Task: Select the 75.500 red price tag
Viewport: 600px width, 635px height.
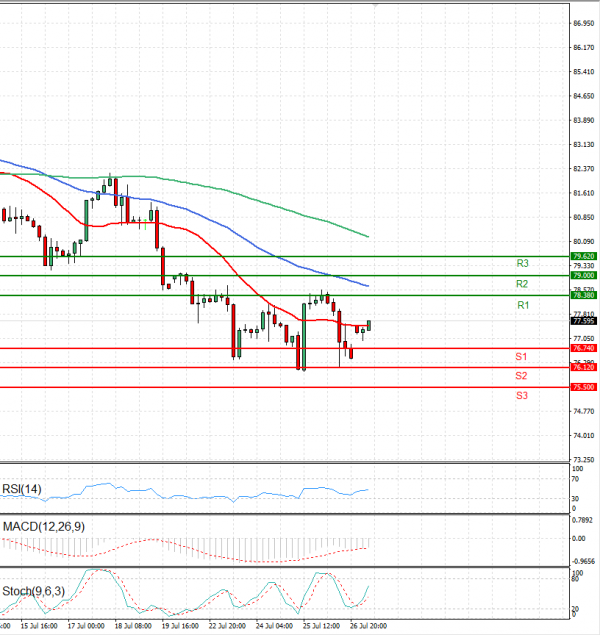Action: pos(583,387)
